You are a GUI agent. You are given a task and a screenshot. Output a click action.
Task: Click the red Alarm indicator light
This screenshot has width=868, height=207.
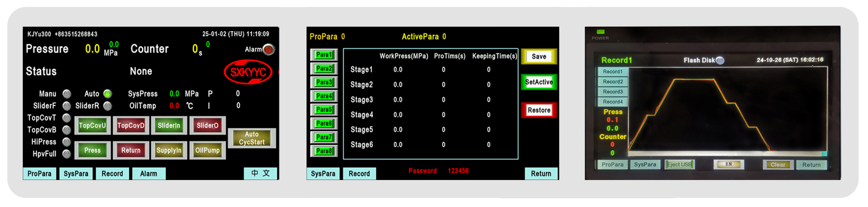268,50
